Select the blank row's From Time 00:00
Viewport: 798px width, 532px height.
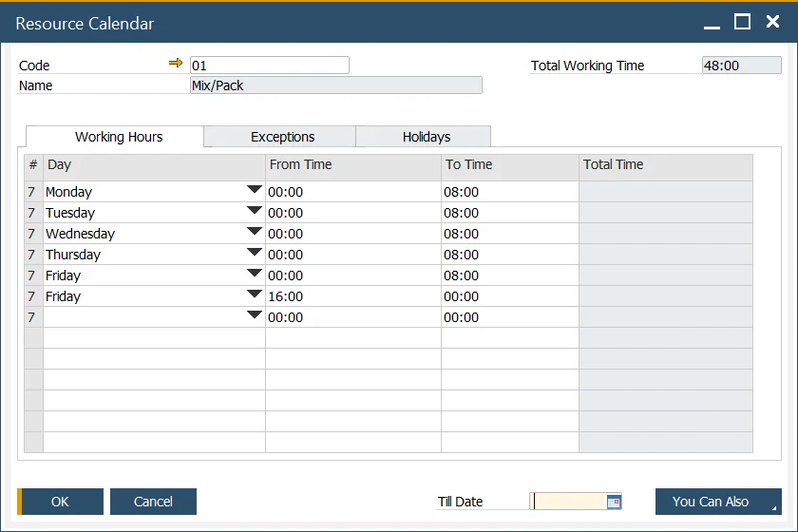pos(353,317)
